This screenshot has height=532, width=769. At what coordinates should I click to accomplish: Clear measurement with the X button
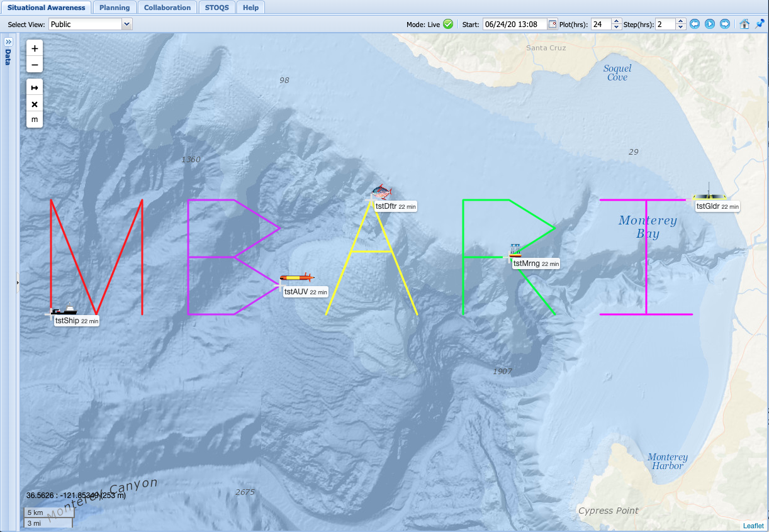35,104
